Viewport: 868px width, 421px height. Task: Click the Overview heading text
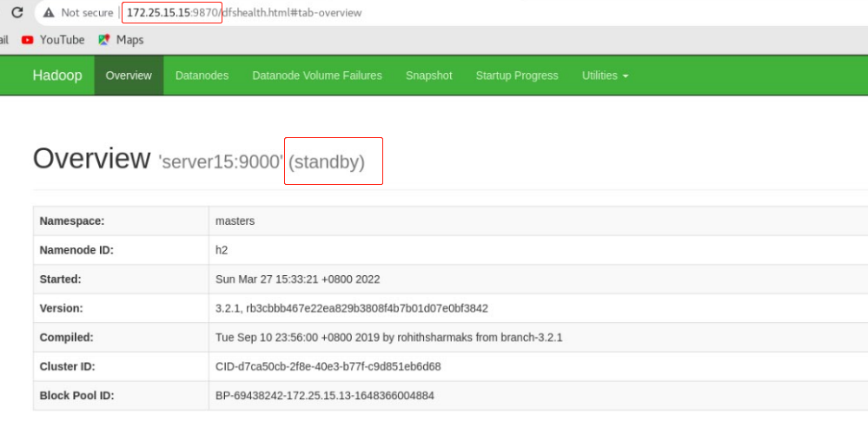pos(91,159)
